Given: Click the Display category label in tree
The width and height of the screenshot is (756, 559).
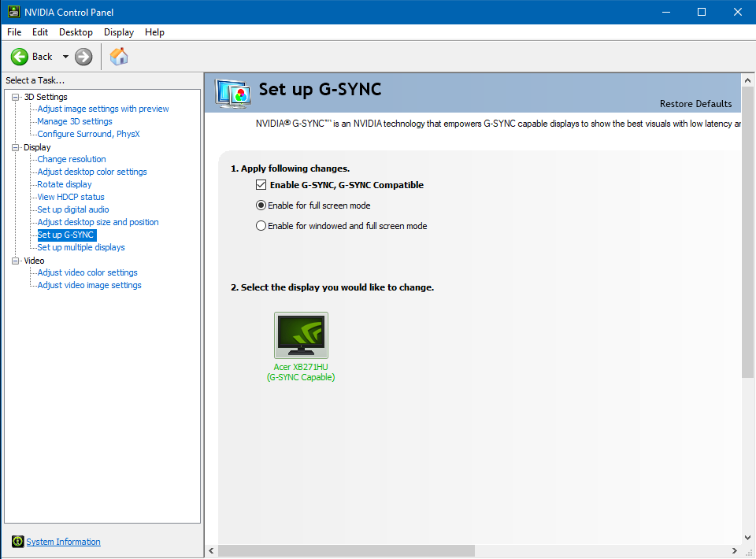Looking at the screenshot, I should (37, 147).
